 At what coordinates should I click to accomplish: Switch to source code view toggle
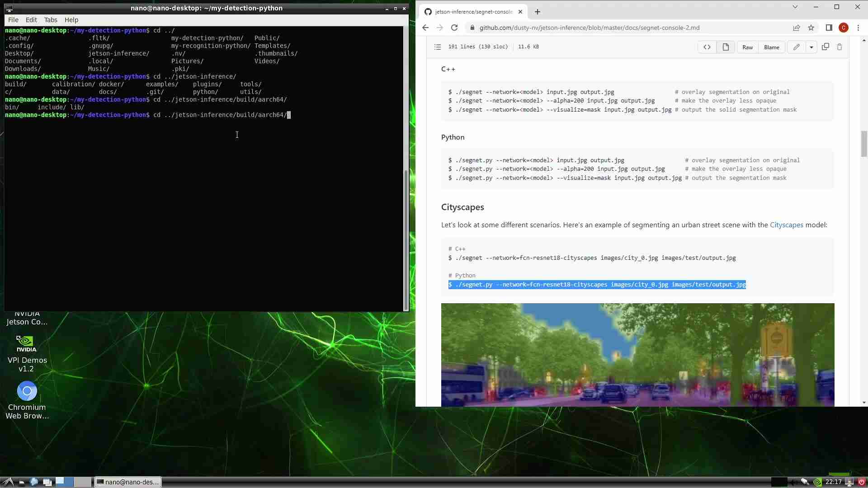(x=707, y=47)
